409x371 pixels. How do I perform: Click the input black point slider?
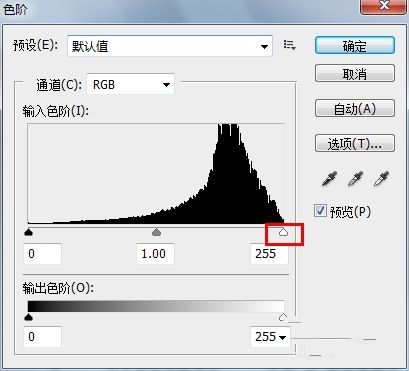29,232
